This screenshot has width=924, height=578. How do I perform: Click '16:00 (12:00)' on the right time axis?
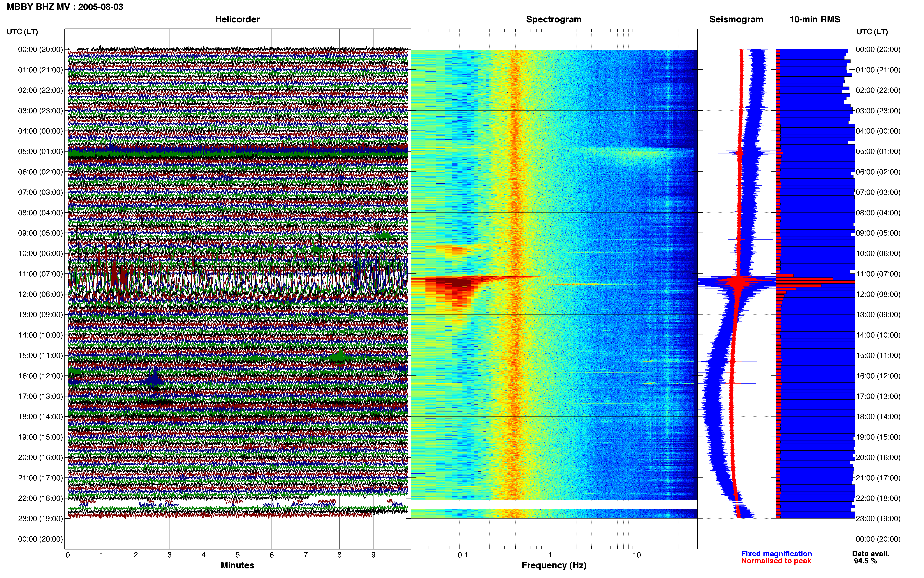click(878, 376)
